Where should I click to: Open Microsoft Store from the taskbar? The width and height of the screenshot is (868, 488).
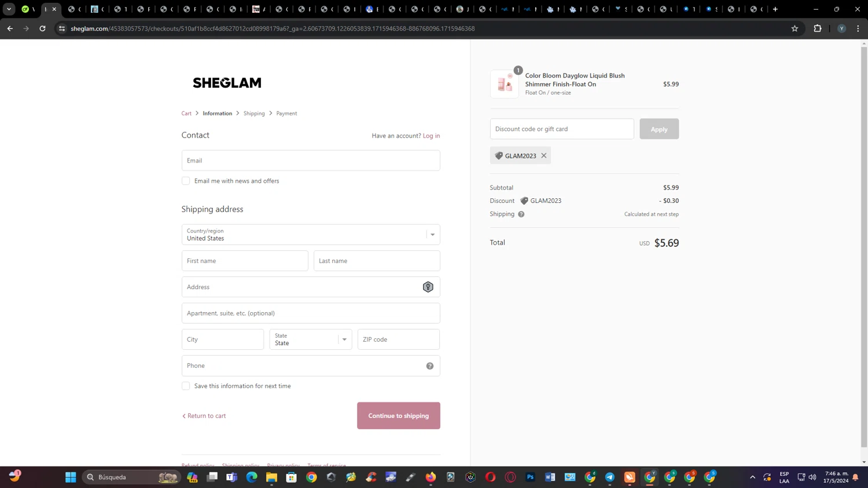292,477
